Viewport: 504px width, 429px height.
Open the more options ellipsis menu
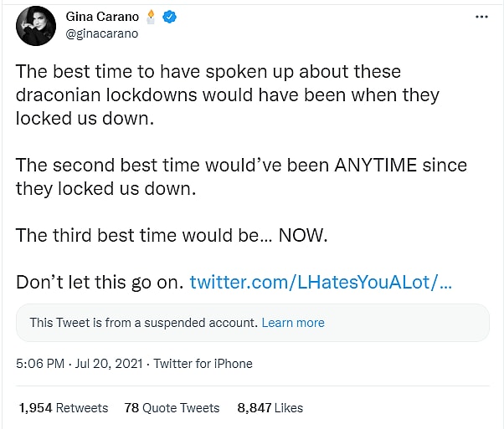pyautogui.click(x=481, y=18)
